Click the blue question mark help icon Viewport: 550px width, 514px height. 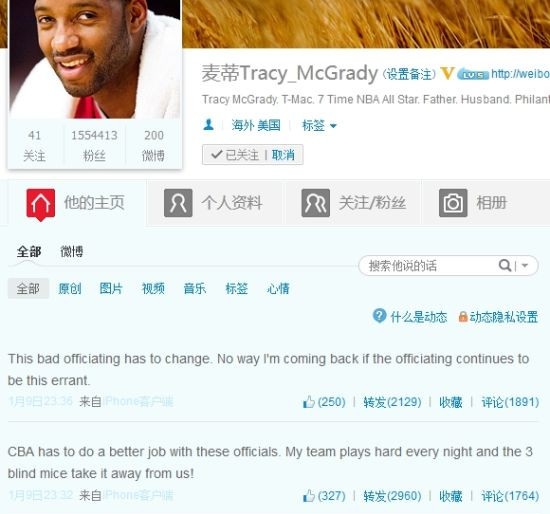(x=379, y=316)
